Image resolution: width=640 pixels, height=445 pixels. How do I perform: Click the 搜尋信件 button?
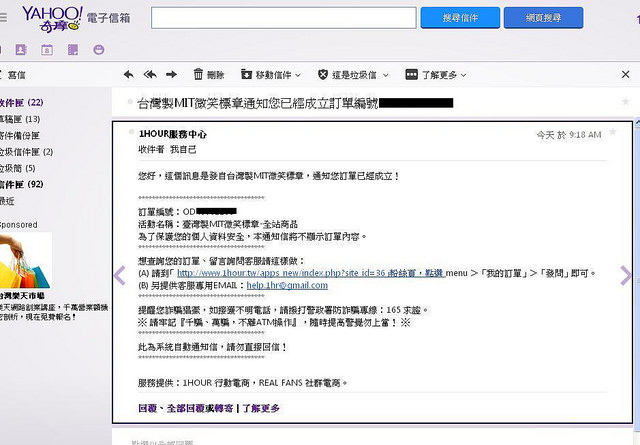(x=460, y=18)
